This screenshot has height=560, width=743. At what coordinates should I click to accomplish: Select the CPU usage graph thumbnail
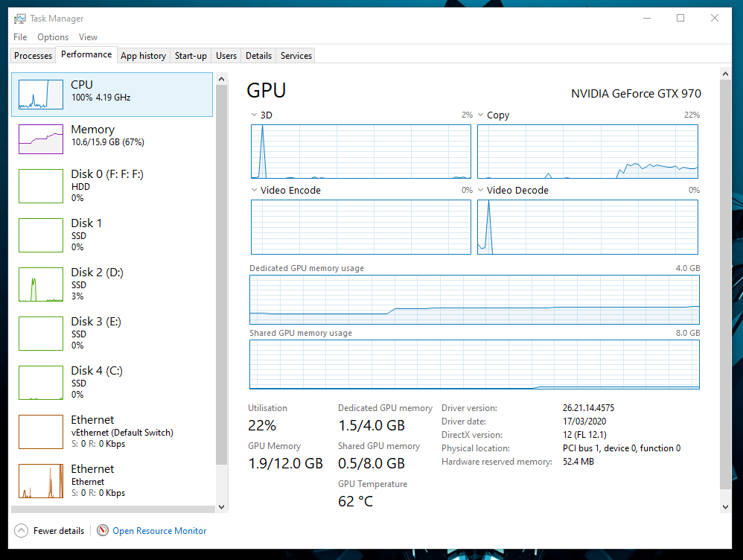click(40, 95)
